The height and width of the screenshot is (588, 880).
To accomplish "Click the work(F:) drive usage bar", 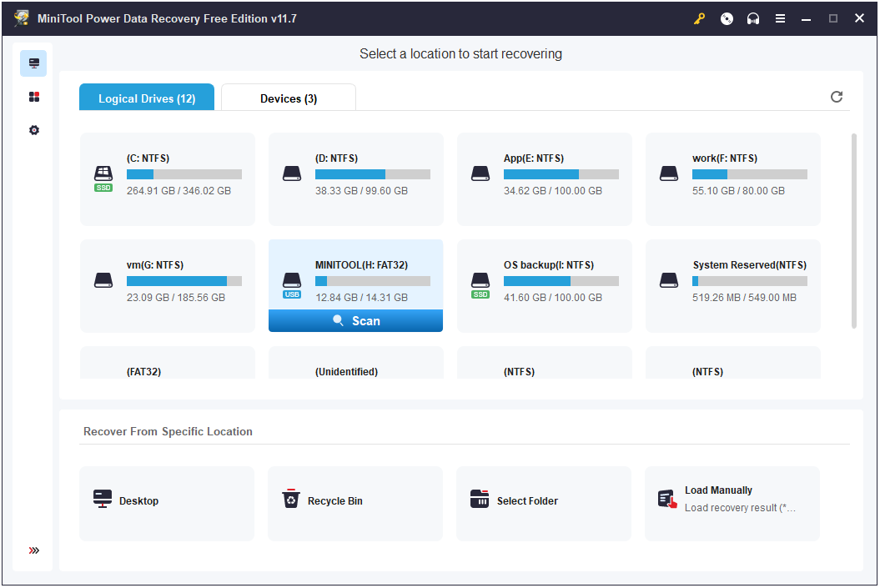I will click(x=750, y=174).
